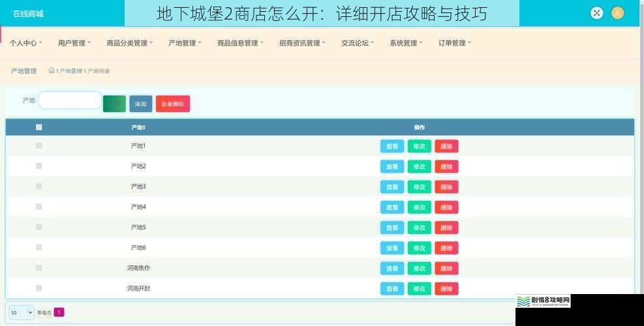The width and height of the screenshot is (644, 326).
Task: Open the user avatar icon in header
Action: [617, 13]
